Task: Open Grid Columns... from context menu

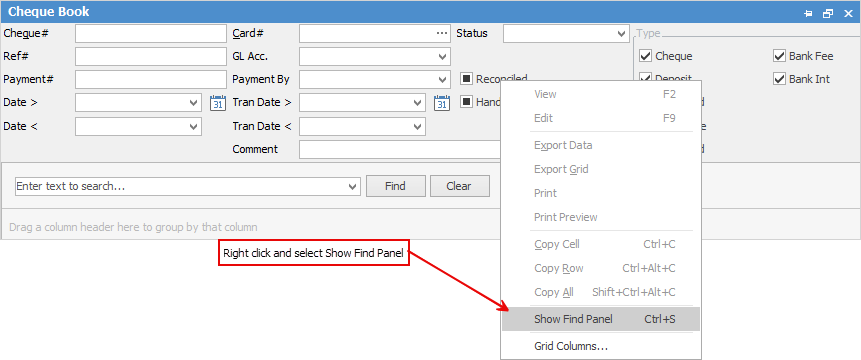Action: (601, 346)
